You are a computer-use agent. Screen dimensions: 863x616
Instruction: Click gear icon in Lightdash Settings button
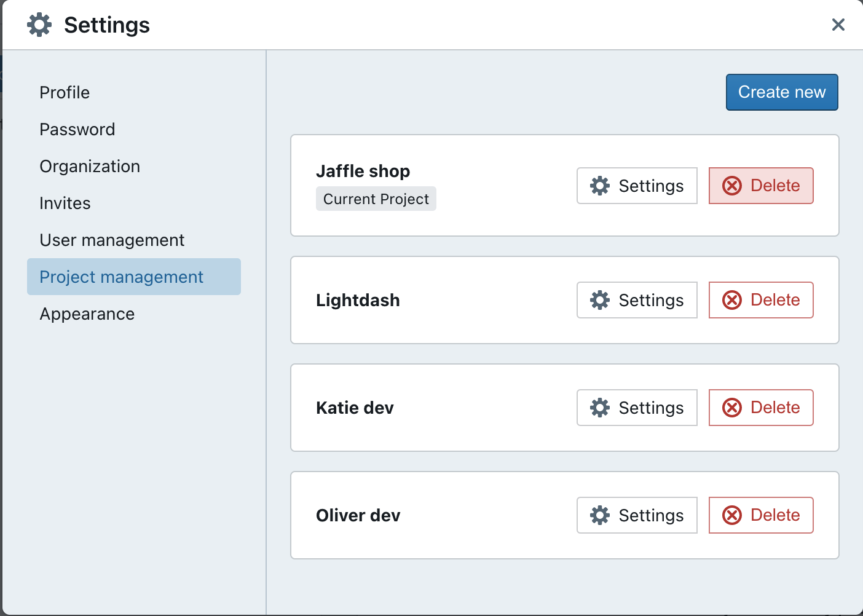[600, 300]
